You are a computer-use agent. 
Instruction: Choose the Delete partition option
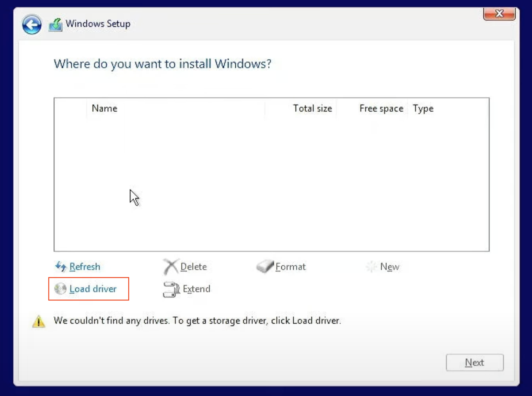pyautogui.click(x=193, y=267)
